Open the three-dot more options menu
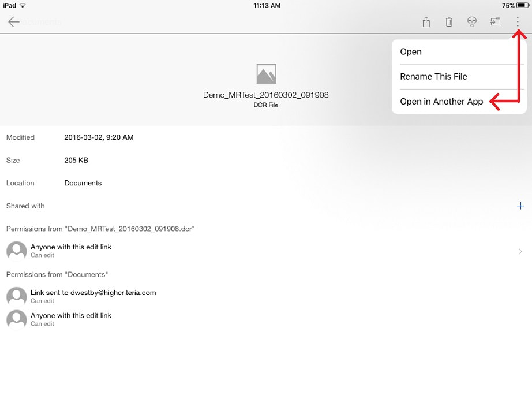 (x=518, y=22)
